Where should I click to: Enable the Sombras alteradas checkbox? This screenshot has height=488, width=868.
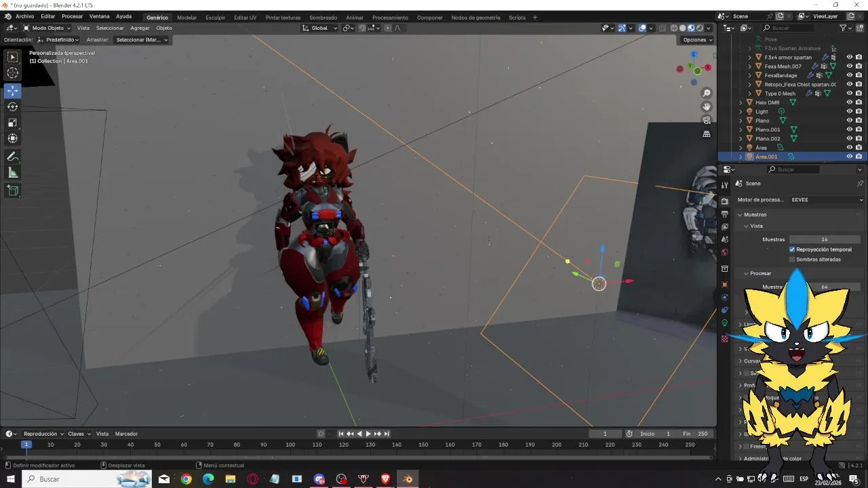tap(792, 260)
